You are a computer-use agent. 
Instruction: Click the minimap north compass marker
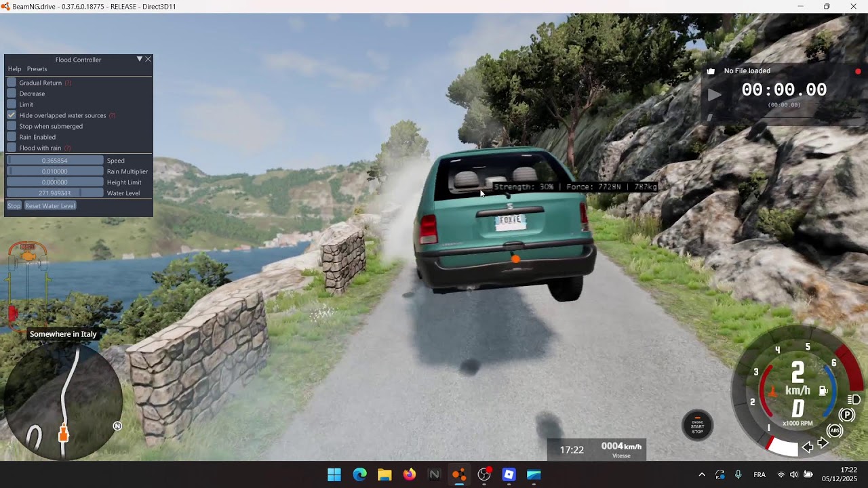[117, 426]
